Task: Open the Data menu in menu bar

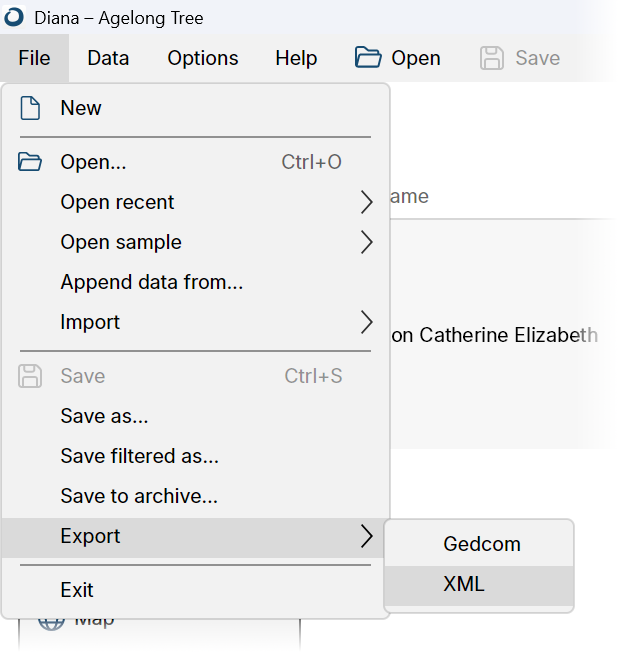Action: click(x=108, y=58)
